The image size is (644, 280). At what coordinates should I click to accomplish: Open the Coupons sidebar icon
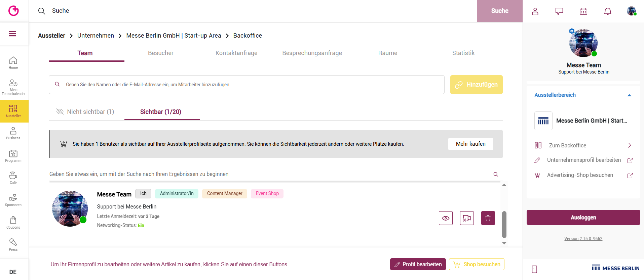[x=13, y=223]
